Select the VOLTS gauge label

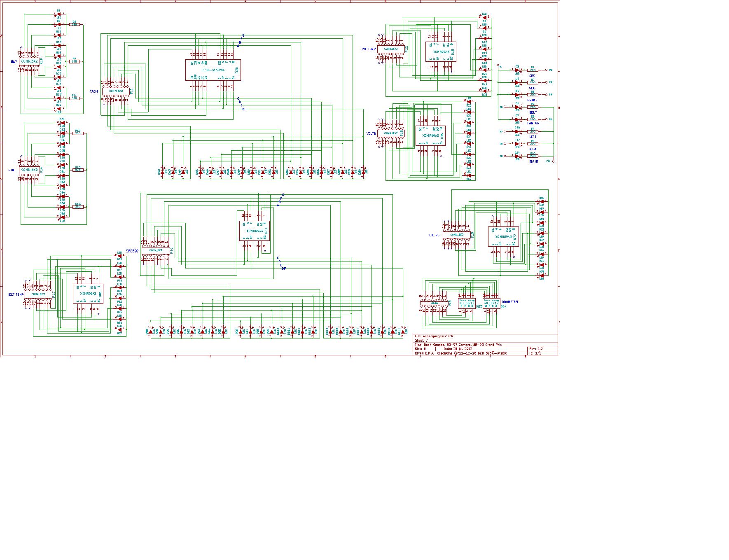pyautogui.click(x=371, y=133)
